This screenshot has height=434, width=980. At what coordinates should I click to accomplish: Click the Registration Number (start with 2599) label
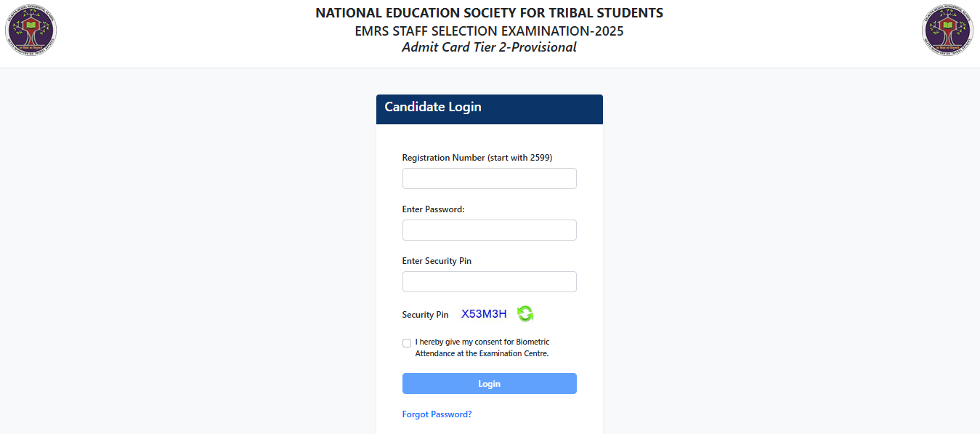point(477,158)
